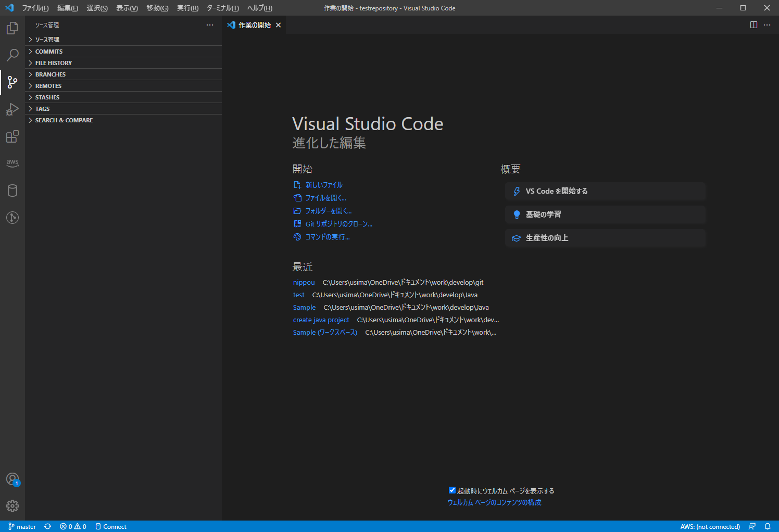Open the 生産性の向上 walkthrough

click(605, 238)
